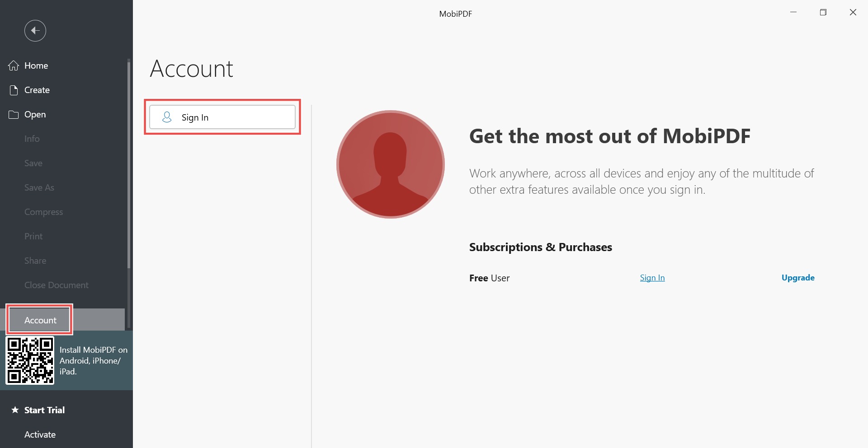Image resolution: width=868 pixels, height=448 pixels.
Task: Select Share in the sidebar
Action: 62,261
